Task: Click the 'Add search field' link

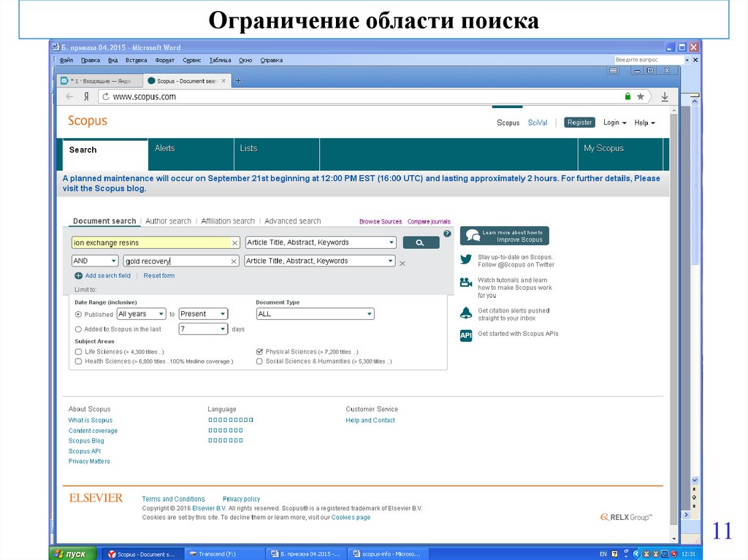Action: [107, 276]
